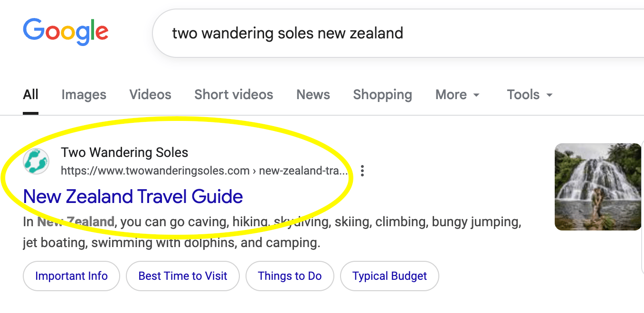Open the New Zealand Travel Guide link

coord(133,196)
